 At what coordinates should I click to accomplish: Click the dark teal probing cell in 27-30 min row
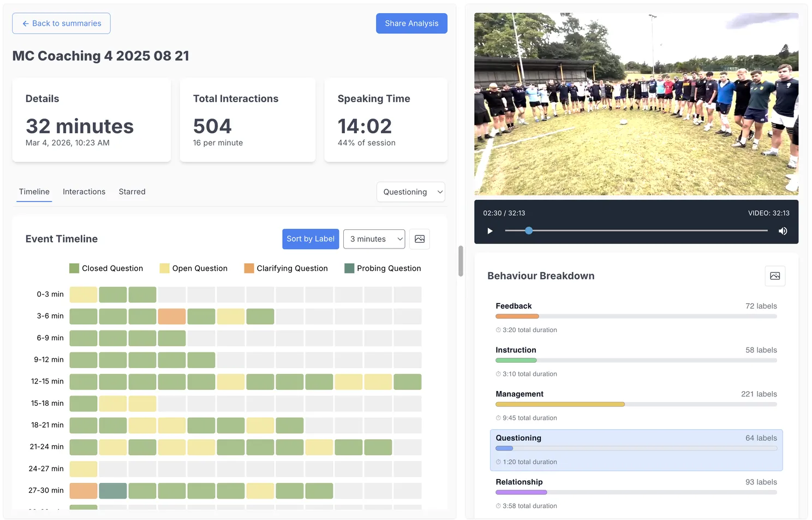click(x=113, y=491)
